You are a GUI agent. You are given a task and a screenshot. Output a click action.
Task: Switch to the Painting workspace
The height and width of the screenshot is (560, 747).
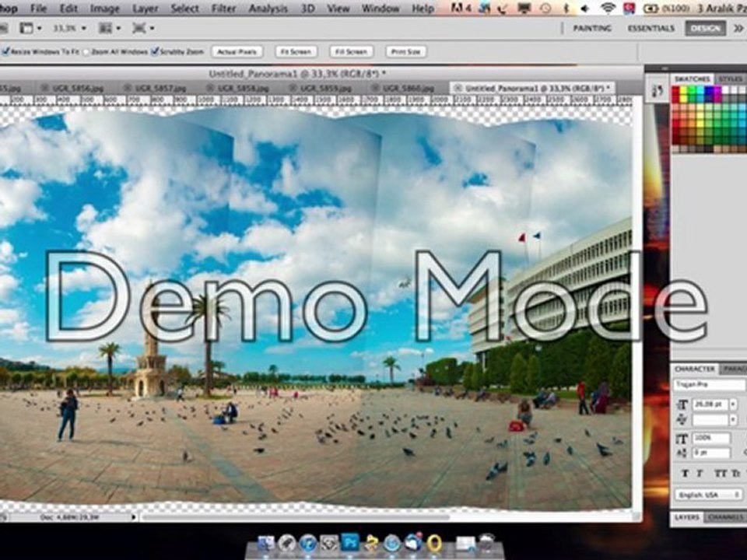[592, 28]
